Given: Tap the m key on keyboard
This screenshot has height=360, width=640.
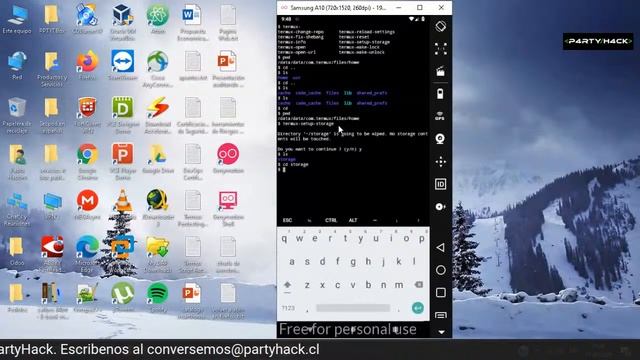Looking at the screenshot, I should click(x=399, y=285).
